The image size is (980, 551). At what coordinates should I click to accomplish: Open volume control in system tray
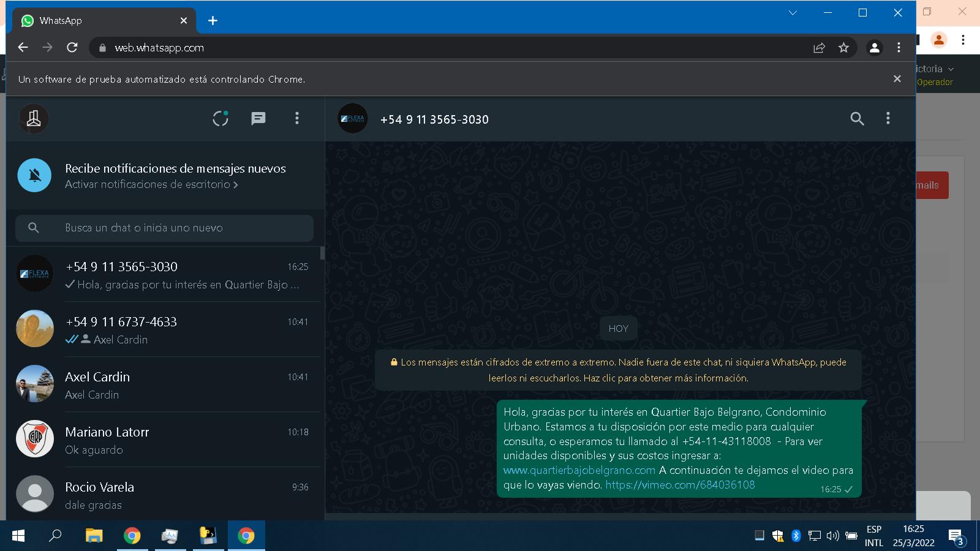click(x=832, y=536)
